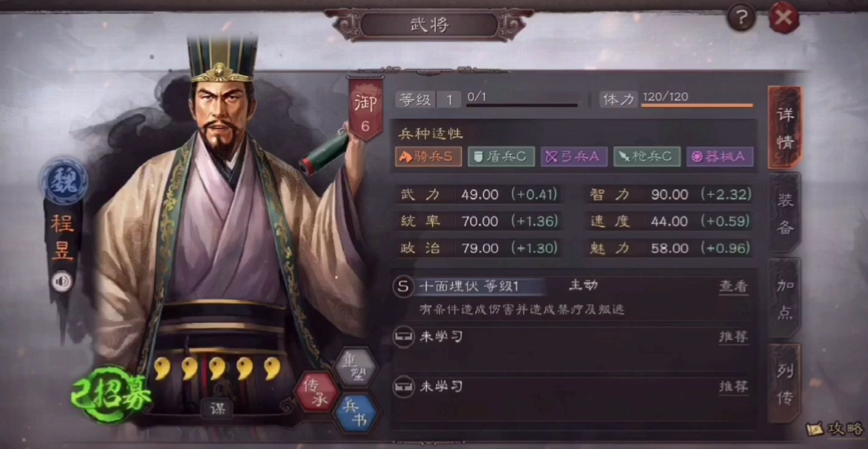Switch to the 加点 side tab
The image size is (868, 449).
point(785,299)
